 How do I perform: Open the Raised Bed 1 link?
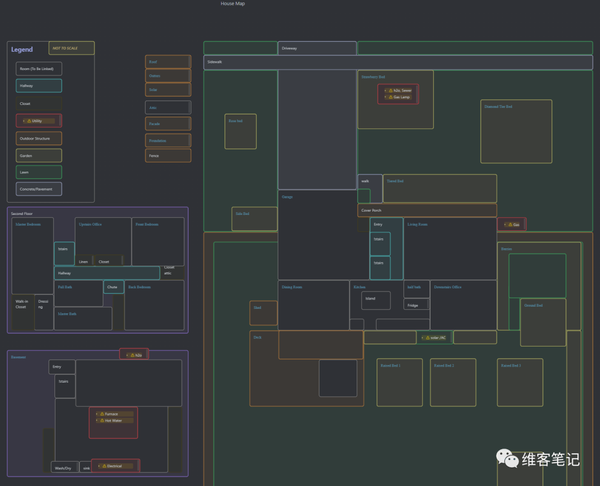coord(390,365)
